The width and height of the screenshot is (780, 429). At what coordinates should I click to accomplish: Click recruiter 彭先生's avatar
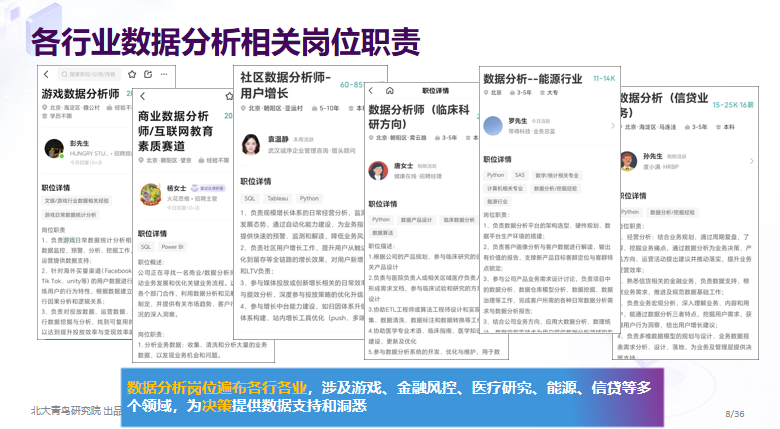54,148
